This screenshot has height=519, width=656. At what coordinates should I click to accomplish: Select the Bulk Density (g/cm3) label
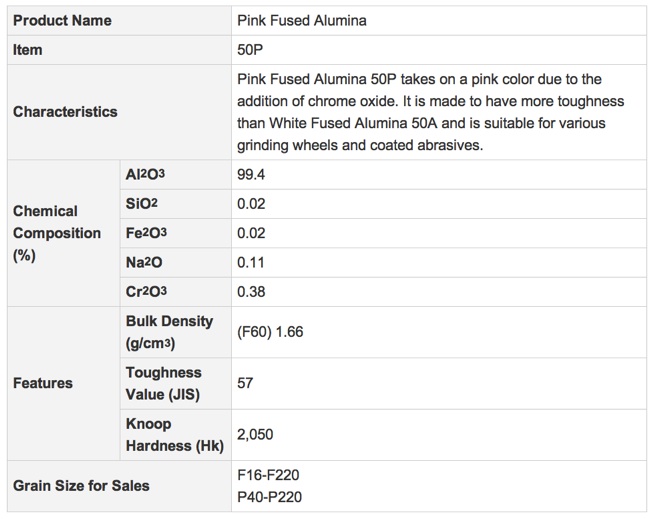point(169,332)
